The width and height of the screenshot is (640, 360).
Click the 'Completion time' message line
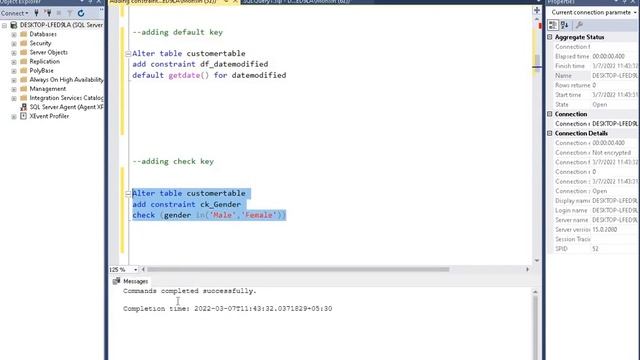point(228,309)
